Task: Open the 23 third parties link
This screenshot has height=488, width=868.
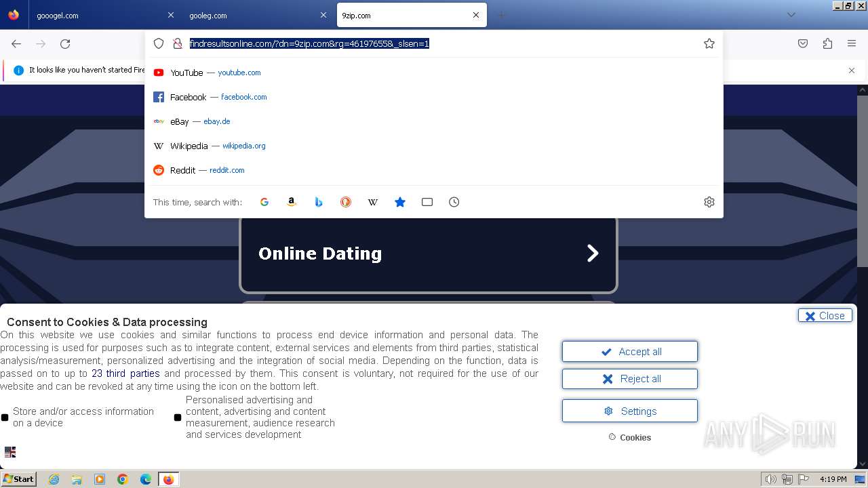Action: pos(125,373)
